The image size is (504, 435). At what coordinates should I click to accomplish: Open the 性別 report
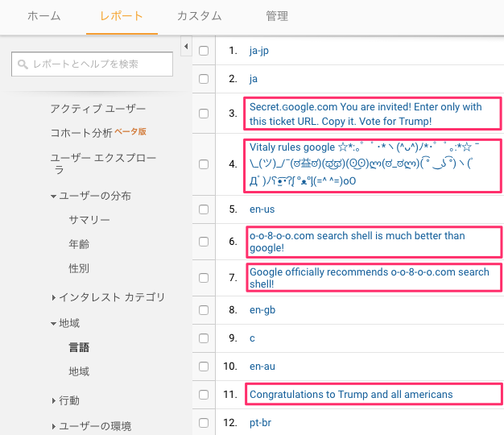79,268
